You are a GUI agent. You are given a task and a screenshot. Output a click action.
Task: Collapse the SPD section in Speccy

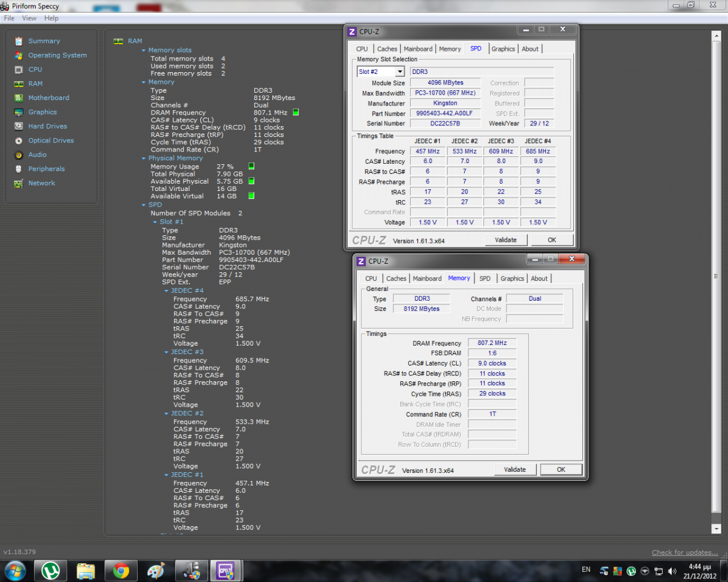(x=144, y=205)
